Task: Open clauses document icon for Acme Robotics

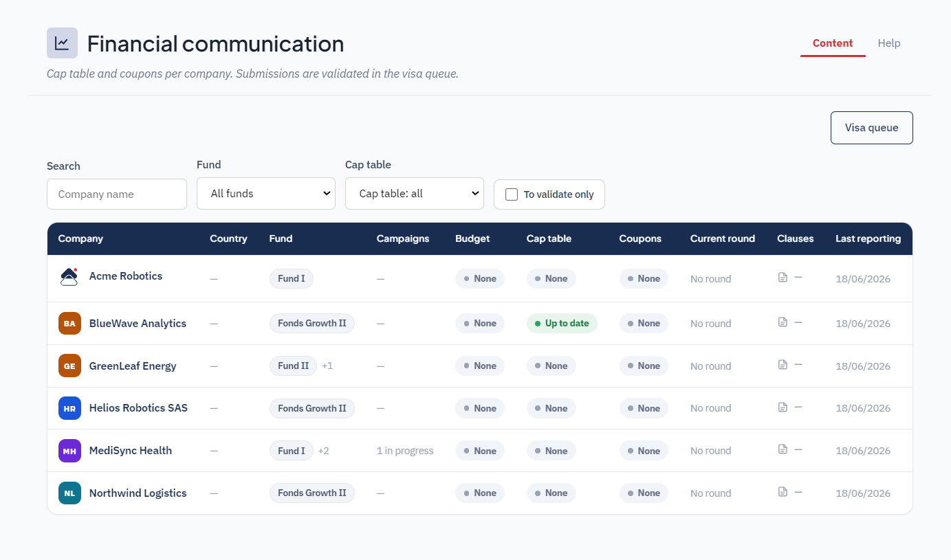Action: tap(783, 278)
